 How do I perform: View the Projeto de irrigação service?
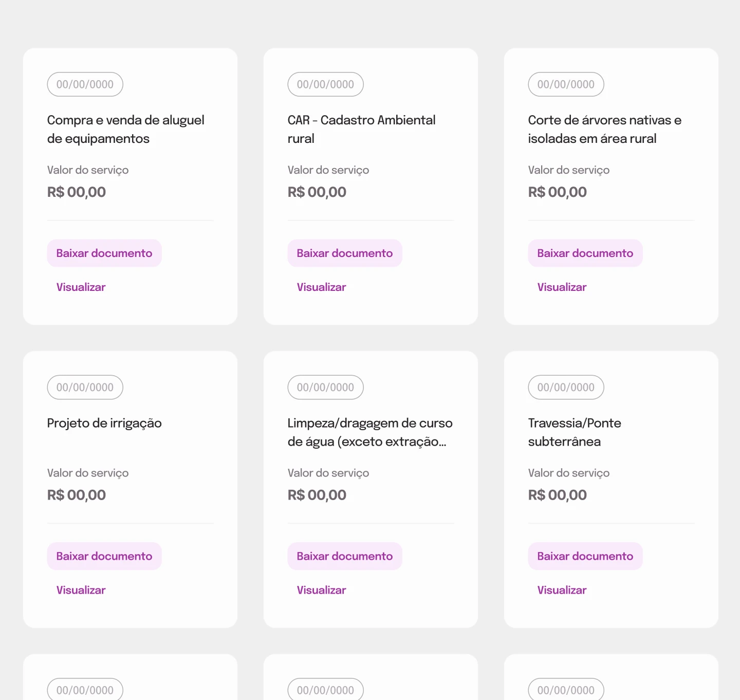coord(81,591)
